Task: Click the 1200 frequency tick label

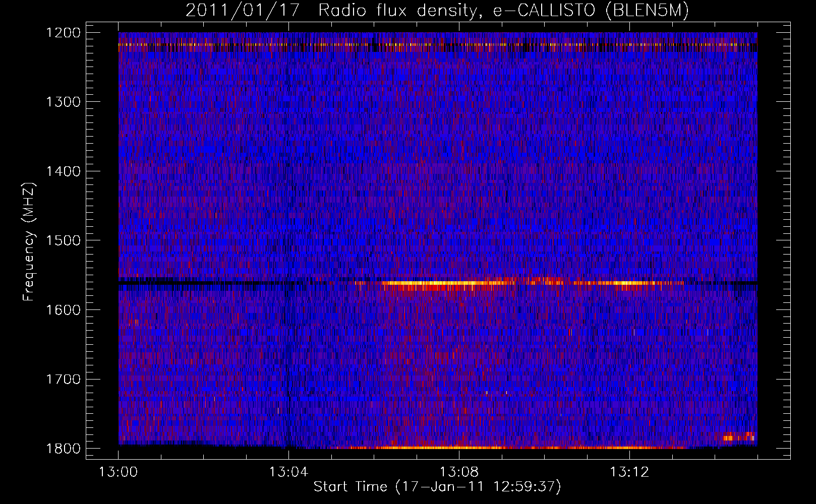Action: click(x=63, y=33)
